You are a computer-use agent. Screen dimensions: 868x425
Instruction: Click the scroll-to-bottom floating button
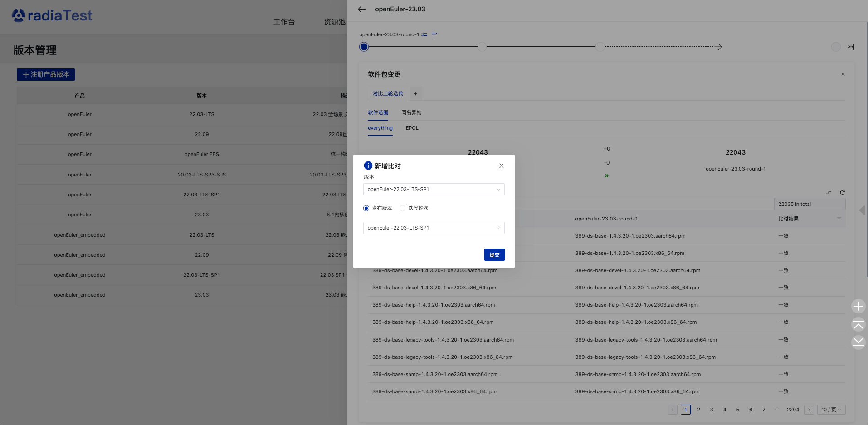[858, 342]
